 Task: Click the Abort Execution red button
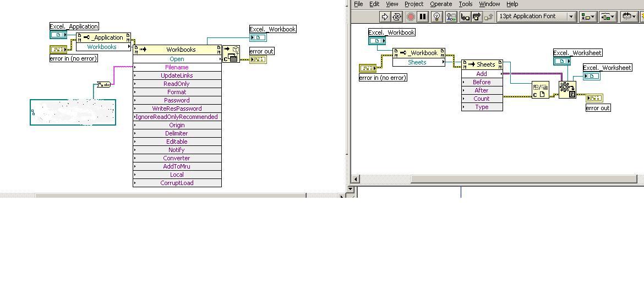tap(410, 17)
